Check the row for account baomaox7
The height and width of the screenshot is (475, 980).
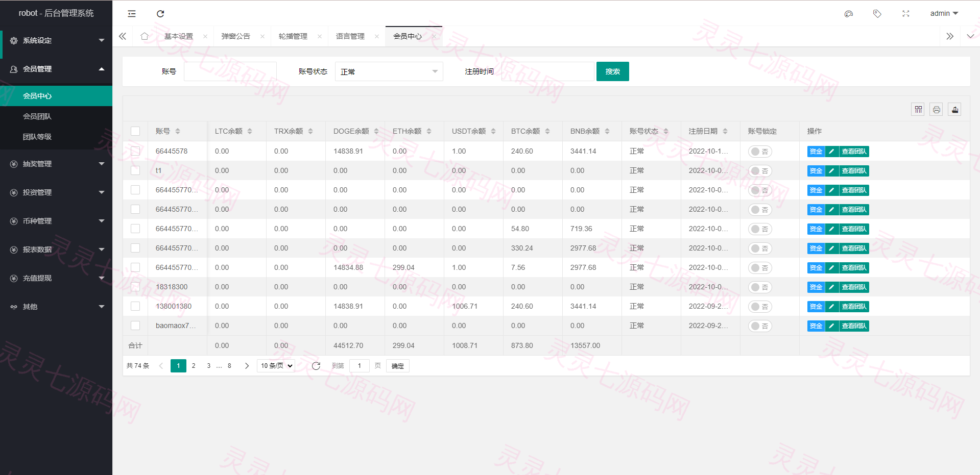(x=135, y=326)
